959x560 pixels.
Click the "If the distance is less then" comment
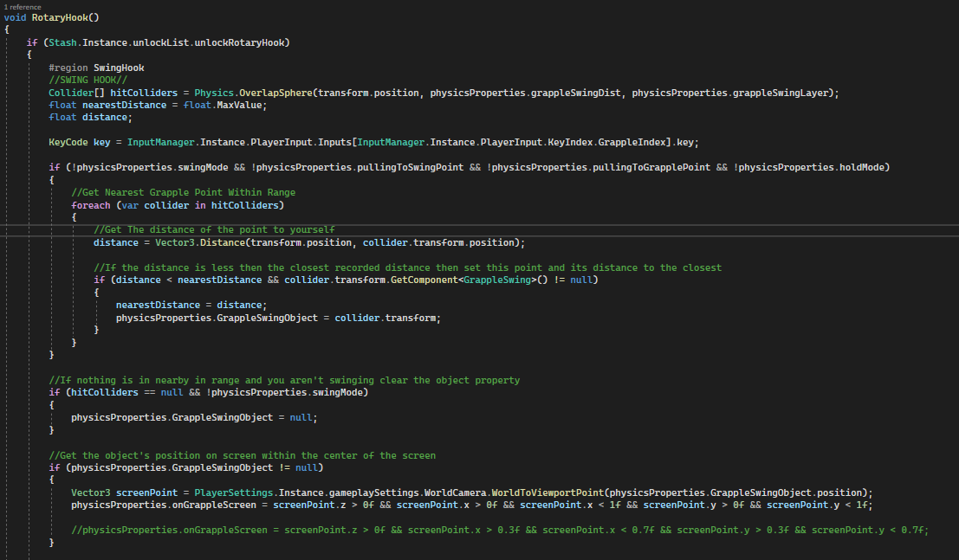point(407,267)
